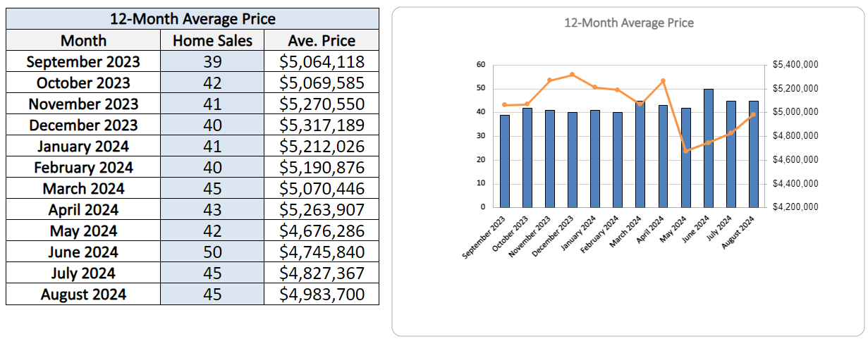Select the 'December 2023' month cell
Viewport: 868px width, 339px height.
tap(83, 125)
